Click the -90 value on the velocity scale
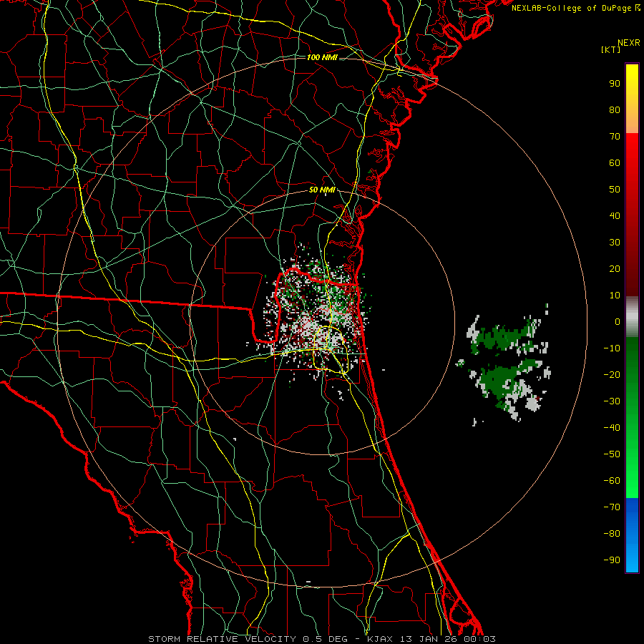Viewport: 644px width, 644px height. pyautogui.click(x=612, y=560)
